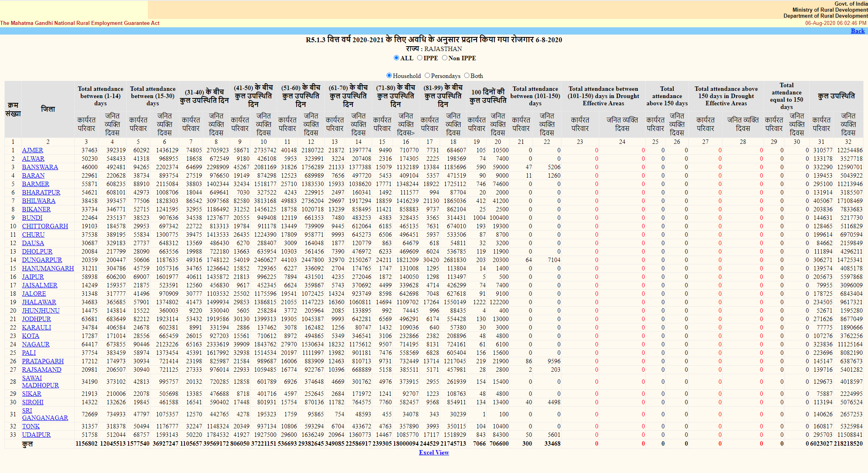This screenshot has height=473, width=868.
Task: Click the Back link
Action: [857, 31]
